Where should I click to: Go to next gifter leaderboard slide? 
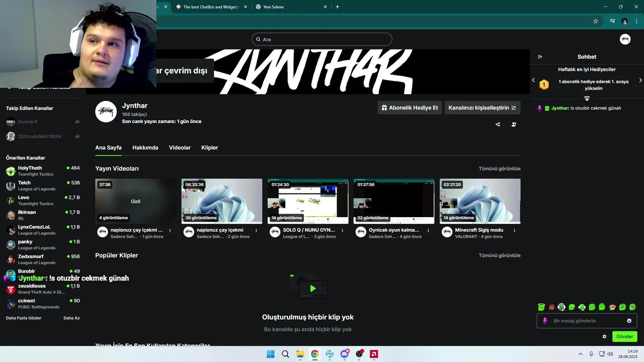click(x=640, y=80)
